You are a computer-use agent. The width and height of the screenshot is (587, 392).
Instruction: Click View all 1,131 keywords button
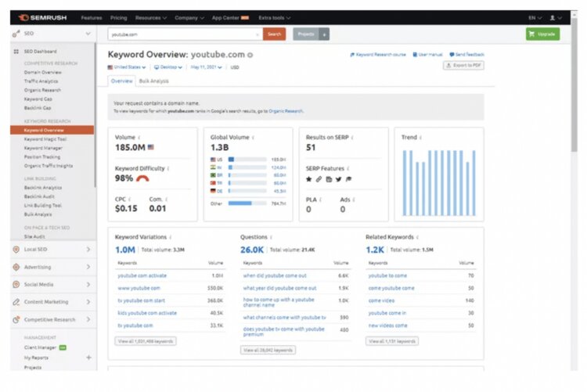point(392,341)
